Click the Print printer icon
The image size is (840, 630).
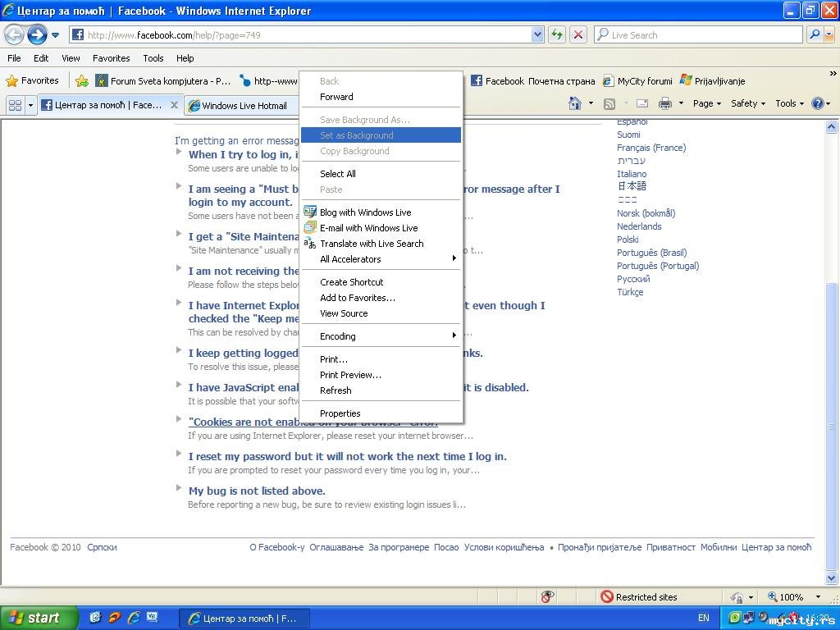[664, 103]
